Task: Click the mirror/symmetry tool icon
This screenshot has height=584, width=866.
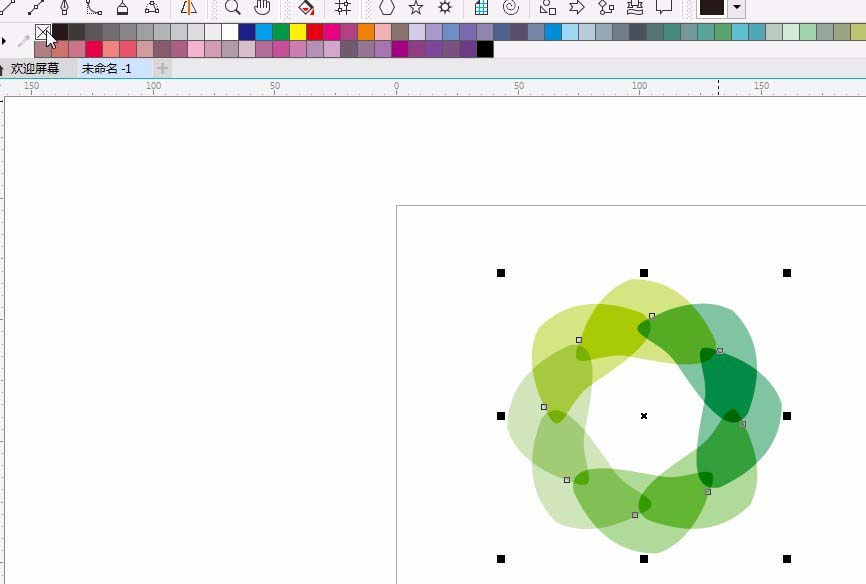Action: (188, 7)
